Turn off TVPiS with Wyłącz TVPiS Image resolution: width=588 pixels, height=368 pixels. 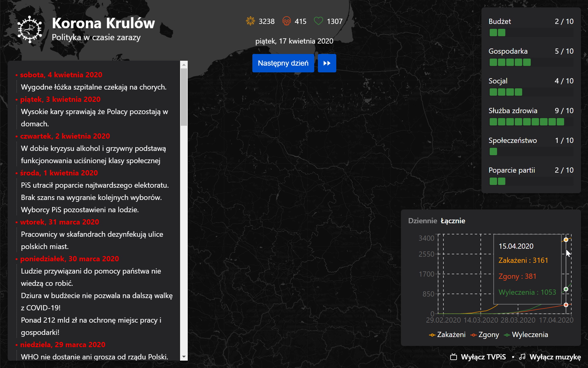coord(483,357)
